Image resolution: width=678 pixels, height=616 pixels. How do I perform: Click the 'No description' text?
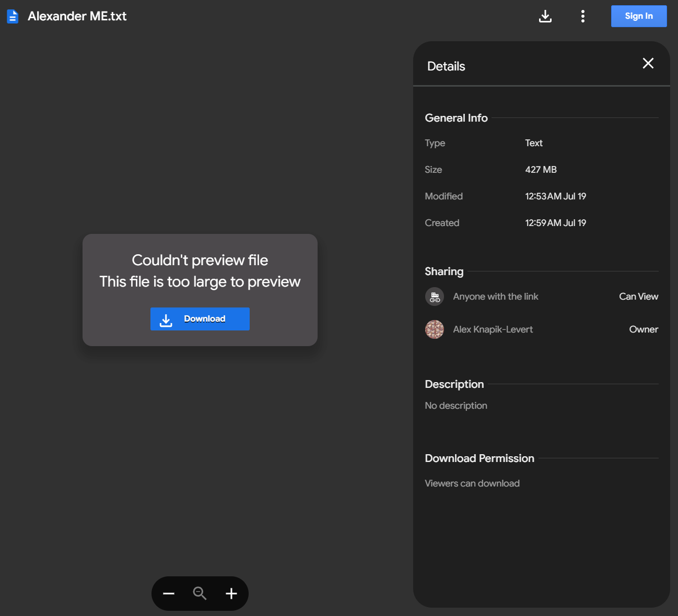456,406
